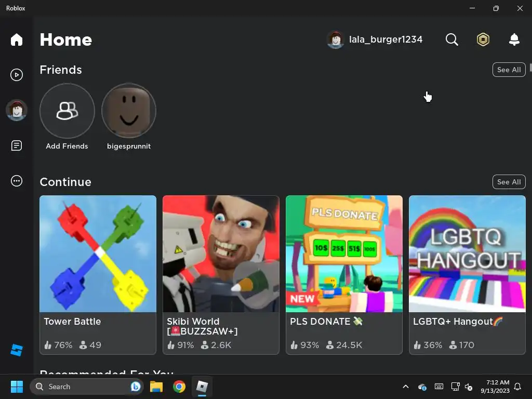Open the Tower Battle game thumbnail
Viewport: 532px width, 399px height.
[x=98, y=254]
